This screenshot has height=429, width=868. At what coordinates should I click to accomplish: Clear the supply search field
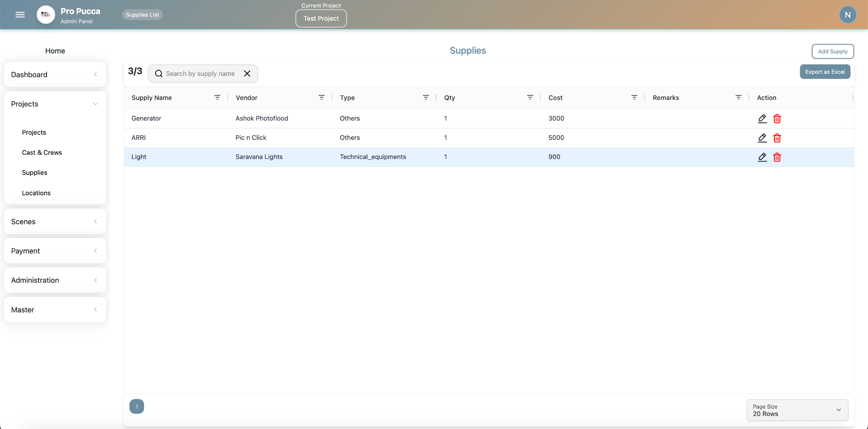tap(247, 74)
